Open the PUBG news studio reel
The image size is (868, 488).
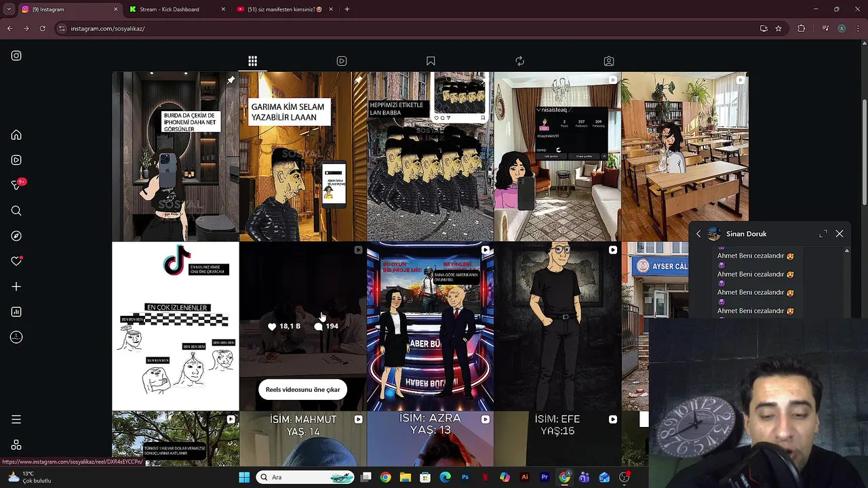[431, 327]
